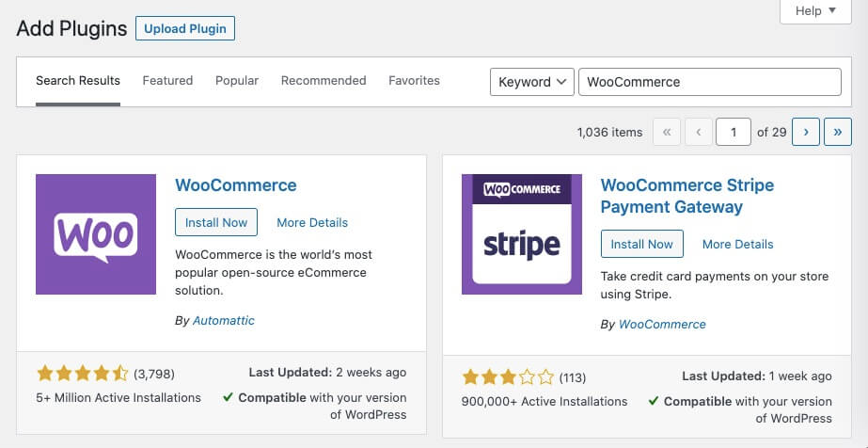868x448 pixels.
Task: Click the 5+ Million Active Installations text
Action: (x=118, y=397)
